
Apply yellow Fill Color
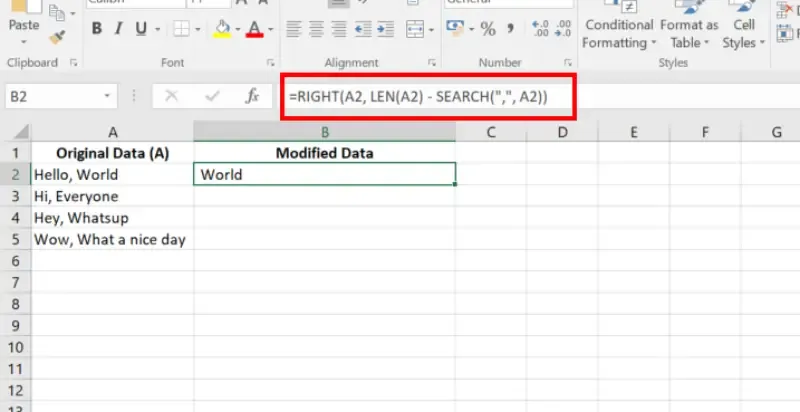click(222, 29)
